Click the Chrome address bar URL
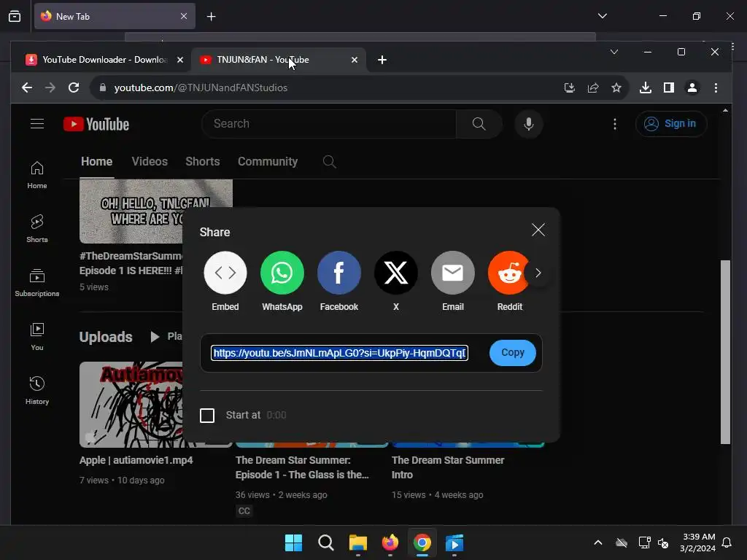This screenshot has width=747, height=560. pyautogui.click(x=201, y=87)
